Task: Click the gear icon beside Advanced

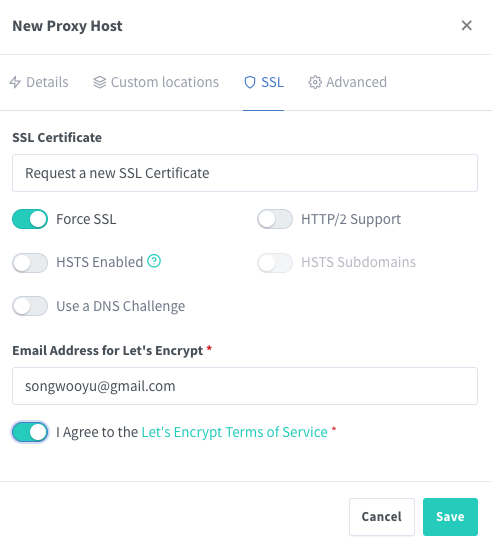Action: coord(315,82)
